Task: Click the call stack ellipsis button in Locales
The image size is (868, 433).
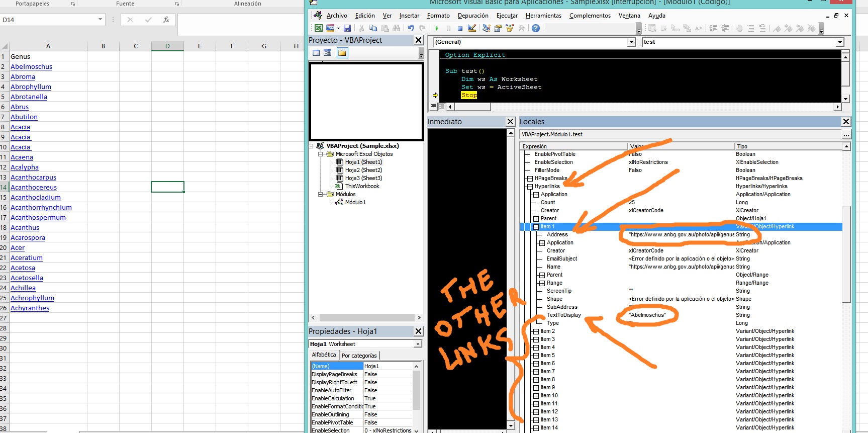Action: click(846, 134)
